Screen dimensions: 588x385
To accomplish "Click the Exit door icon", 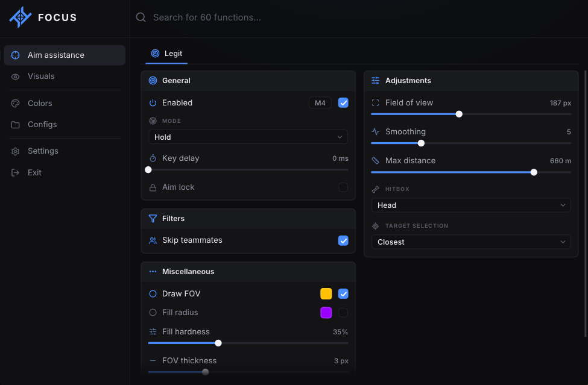I will pos(15,173).
